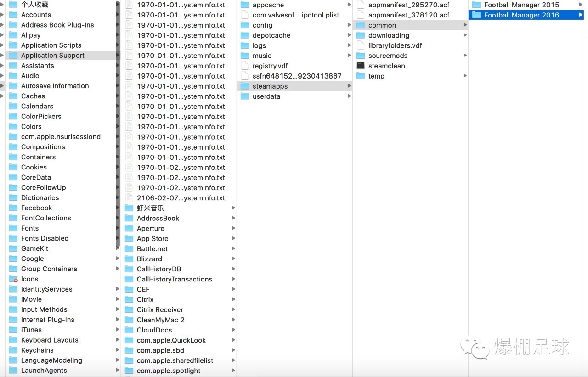Select the "ColorPickers" folder name

point(41,117)
